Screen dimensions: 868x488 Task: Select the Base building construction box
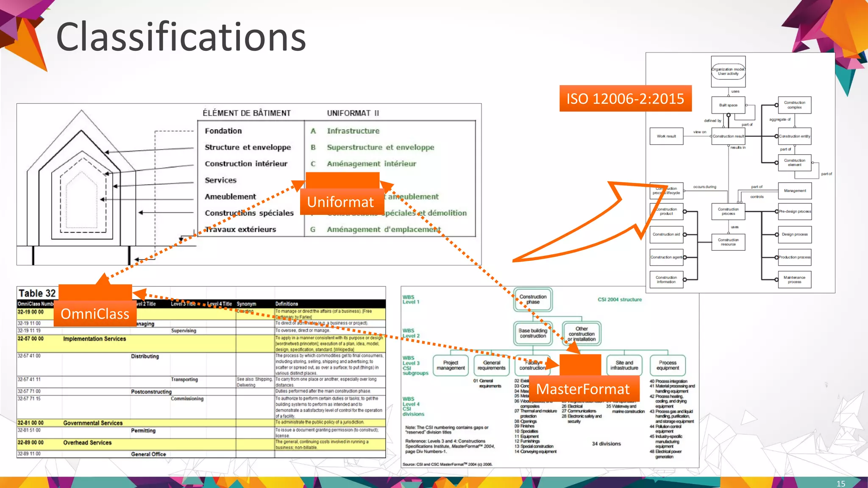coord(533,333)
